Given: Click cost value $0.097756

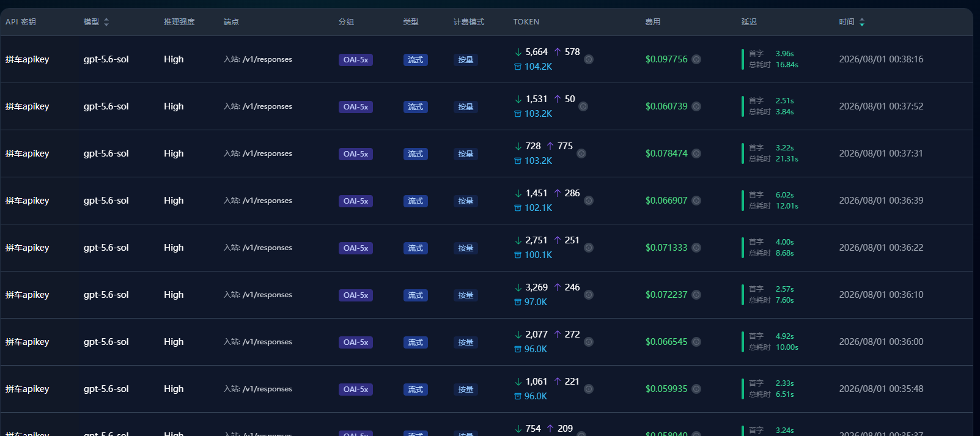Looking at the screenshot, I should click(666, 59).
